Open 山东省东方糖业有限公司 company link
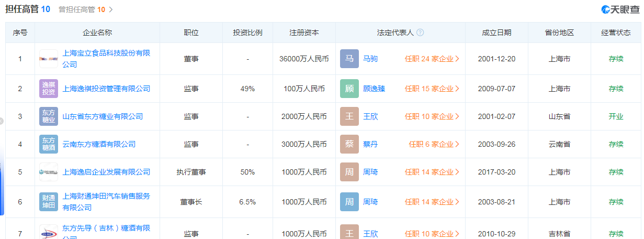644x239 pixels. (103, 116)
